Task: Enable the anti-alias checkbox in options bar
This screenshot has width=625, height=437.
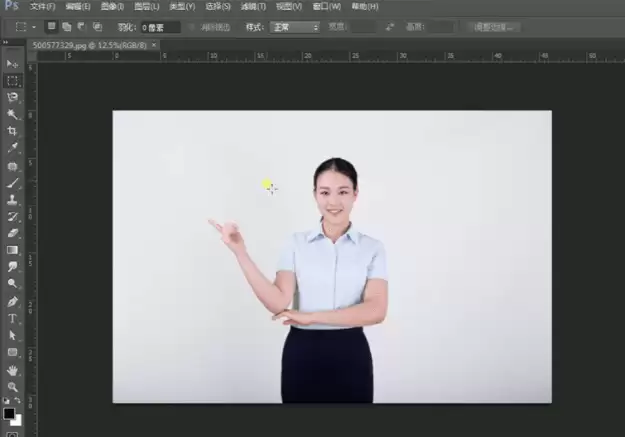Action: [191, 27]
